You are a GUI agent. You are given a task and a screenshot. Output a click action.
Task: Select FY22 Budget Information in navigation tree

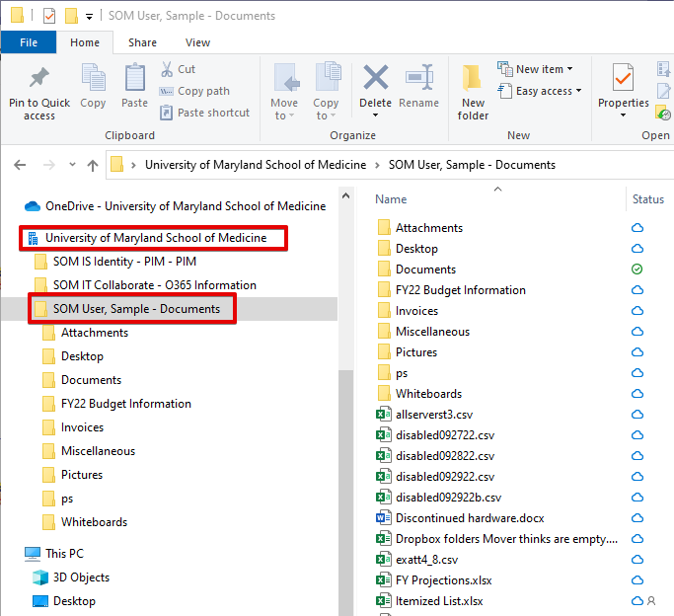click(x=125, y=404)
